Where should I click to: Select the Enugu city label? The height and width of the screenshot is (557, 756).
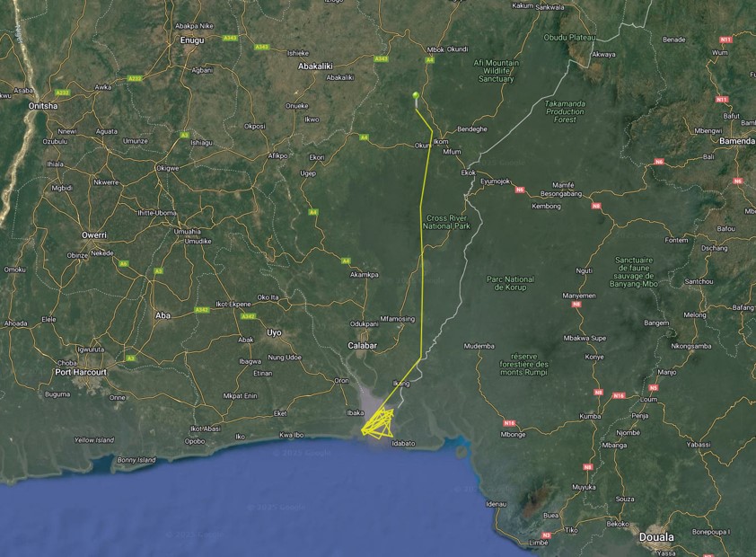point(192,40)
